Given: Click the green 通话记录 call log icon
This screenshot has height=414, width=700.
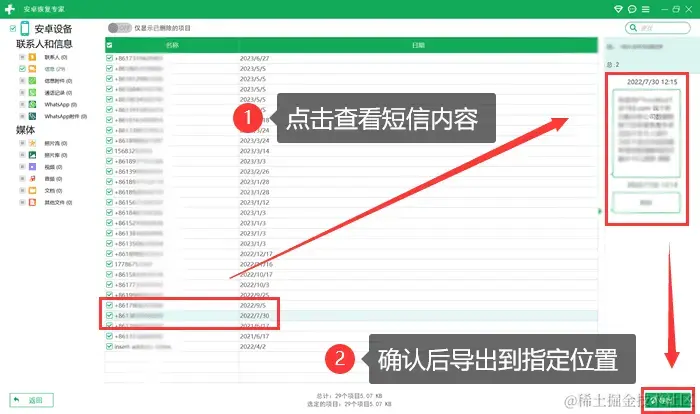Looking at the screenshot, I should coord(32,92).
